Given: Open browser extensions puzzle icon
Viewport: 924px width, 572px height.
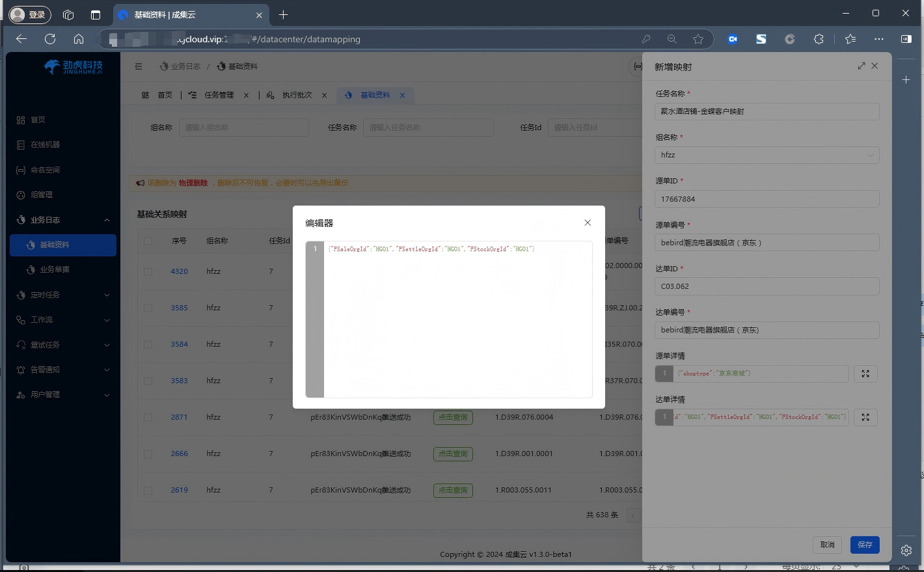Looking at the screenshot, I should coord(819,39).
